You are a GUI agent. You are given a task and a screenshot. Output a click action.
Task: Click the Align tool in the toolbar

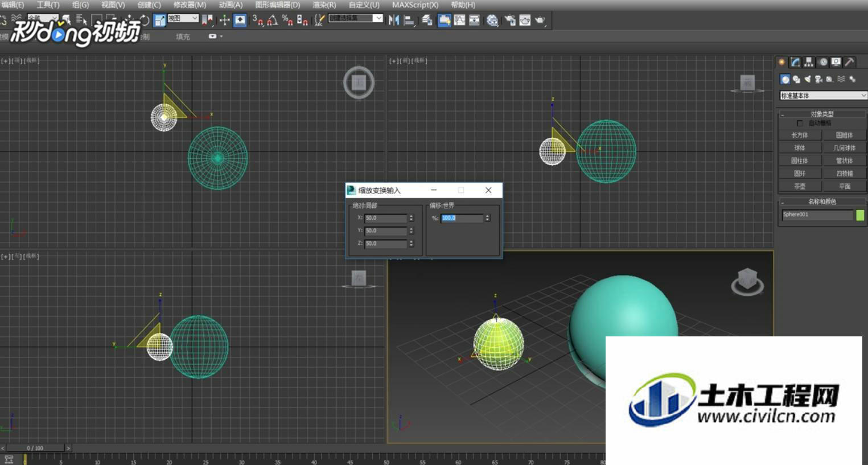click(409, 20)
